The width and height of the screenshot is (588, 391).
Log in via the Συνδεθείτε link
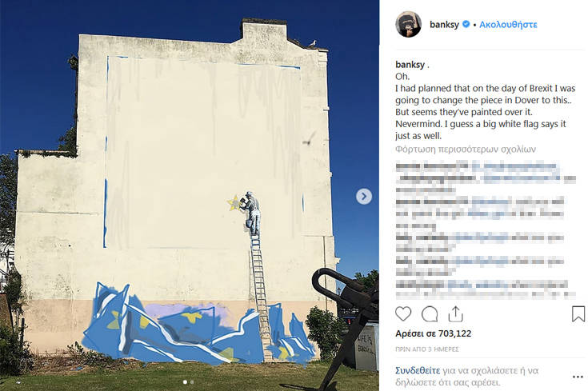pyautogui.click(x=418, y=371)
